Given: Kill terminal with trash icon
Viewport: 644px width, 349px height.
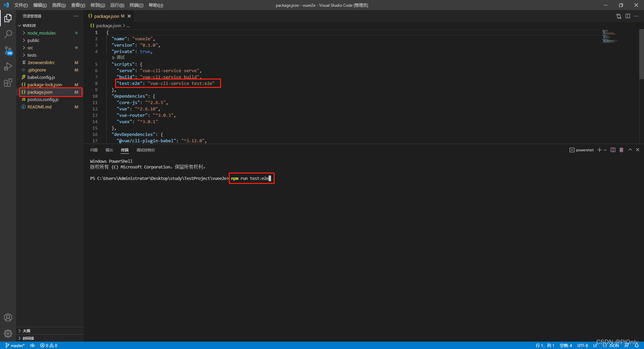Looking at the screenshot, I should pos(621,150).
